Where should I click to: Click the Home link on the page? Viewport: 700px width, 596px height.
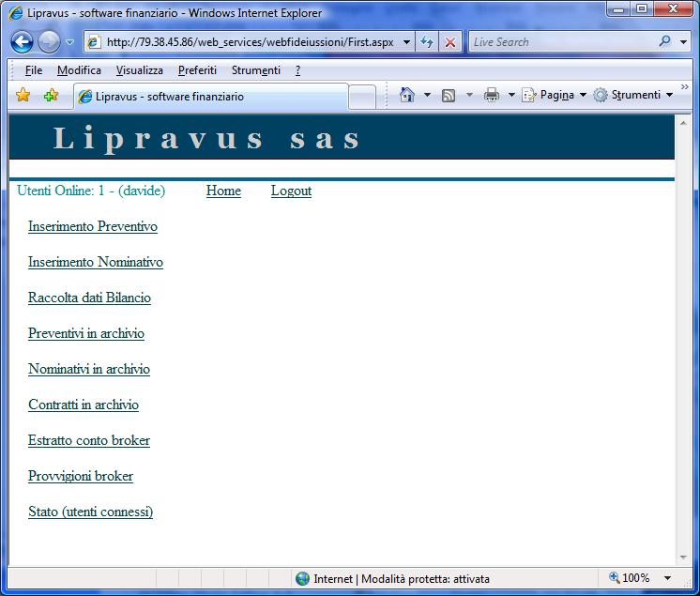[223, 191]
